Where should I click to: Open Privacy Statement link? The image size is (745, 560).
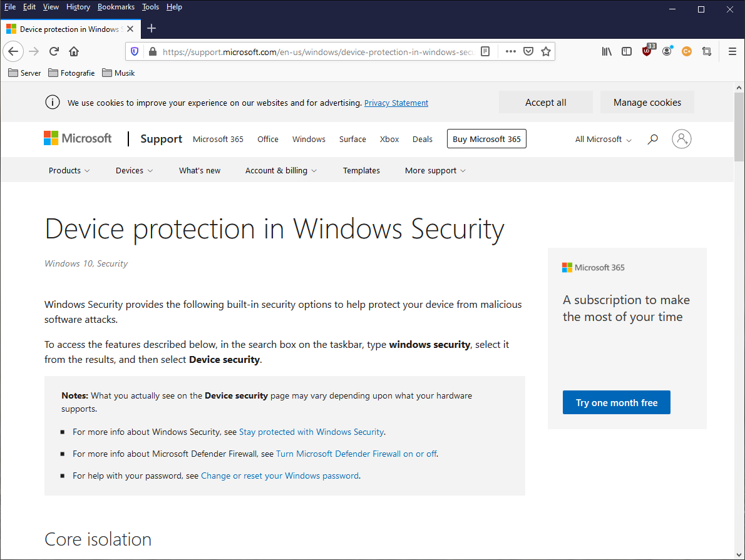[x=396, y=103]
